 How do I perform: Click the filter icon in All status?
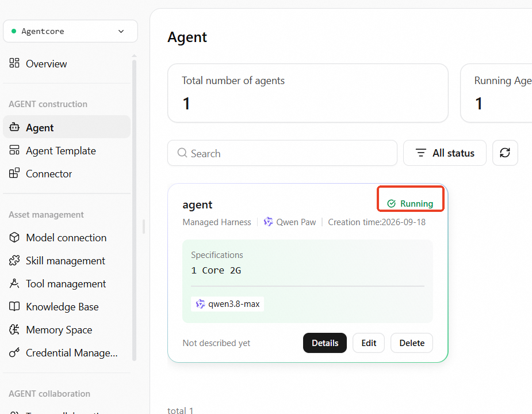(x=421, y=153)
